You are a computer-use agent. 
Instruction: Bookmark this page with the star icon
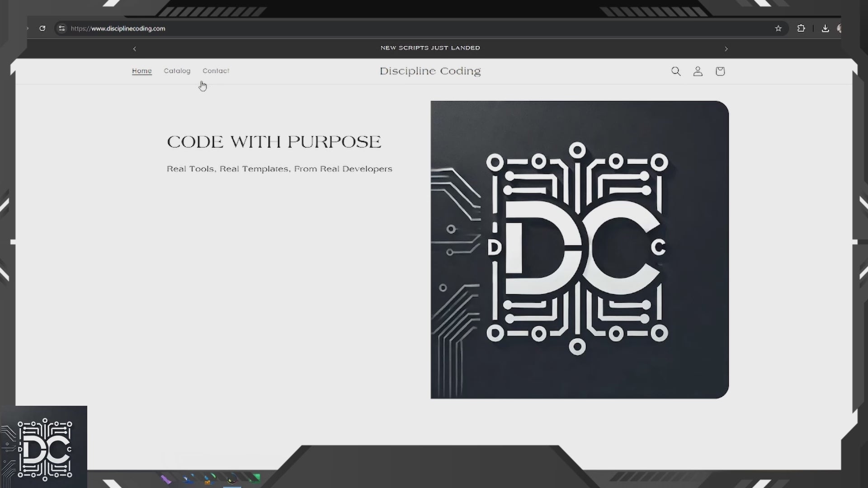pos(778,28)
